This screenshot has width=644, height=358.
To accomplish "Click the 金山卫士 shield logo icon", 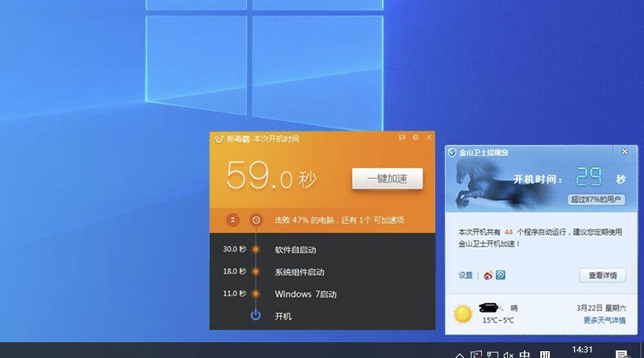I will click(x=452, y=153).
